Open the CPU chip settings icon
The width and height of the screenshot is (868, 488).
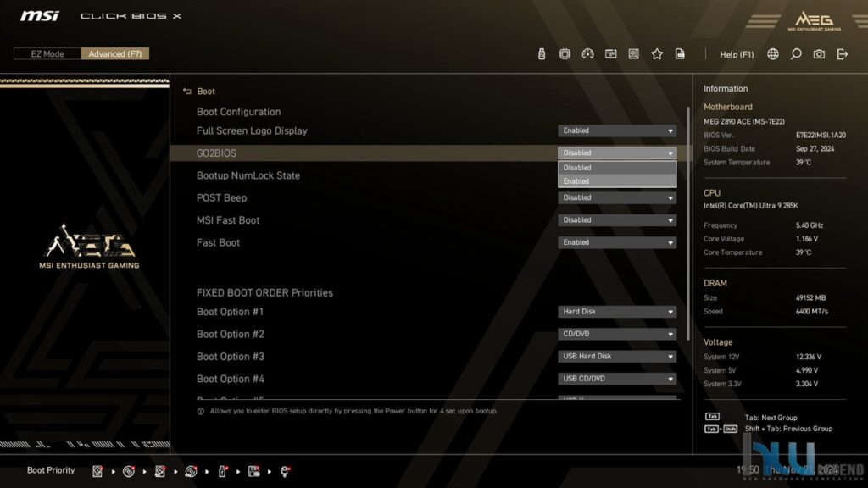coord(565,53)
